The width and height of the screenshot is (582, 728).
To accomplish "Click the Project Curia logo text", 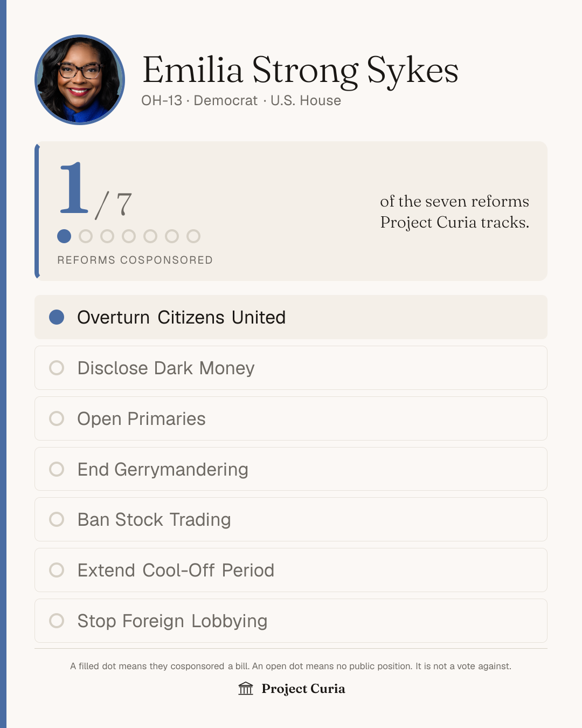I will point(303,689).
